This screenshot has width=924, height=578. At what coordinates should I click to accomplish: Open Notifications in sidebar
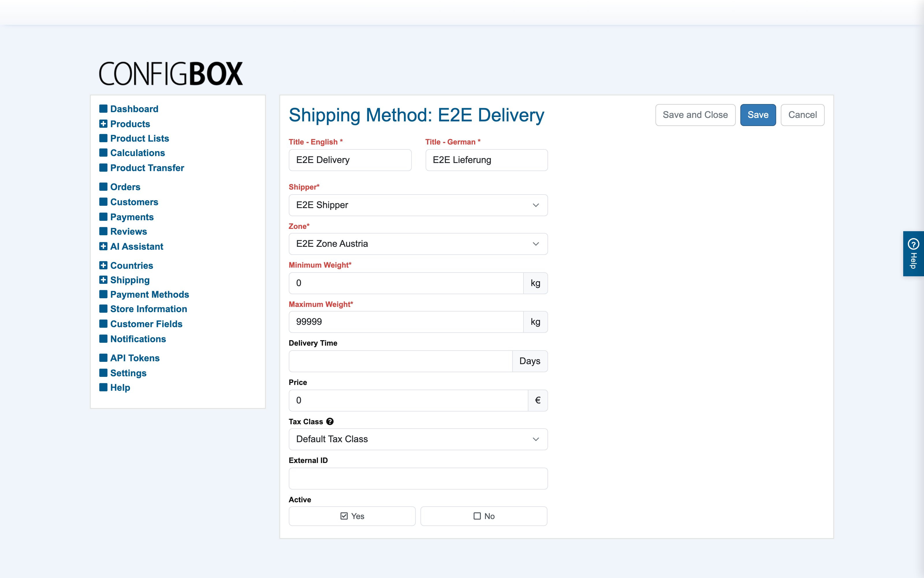pos(138,339)
